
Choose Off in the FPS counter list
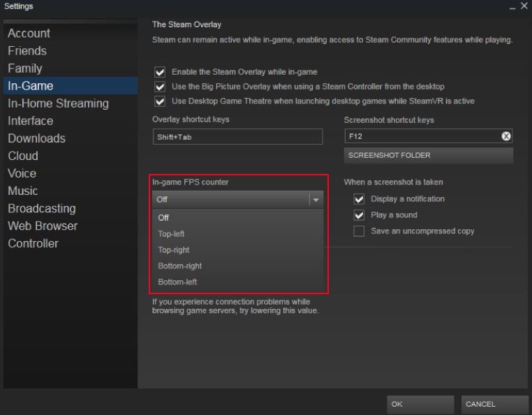click(x=238, y=218)
